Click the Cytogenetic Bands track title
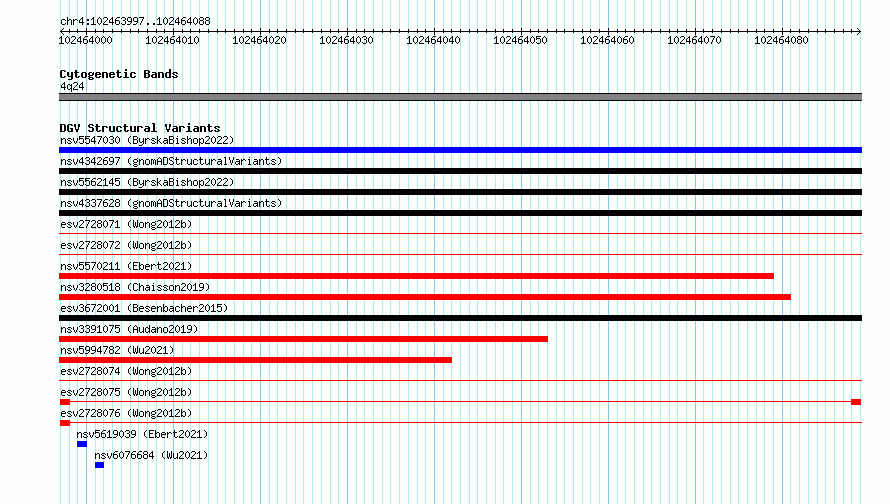 tap(119, 74)
